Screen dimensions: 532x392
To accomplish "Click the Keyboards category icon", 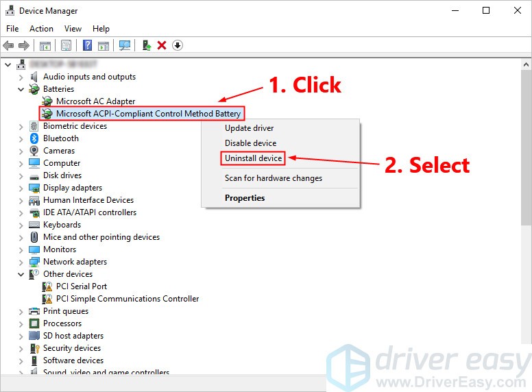I will 34,225.
